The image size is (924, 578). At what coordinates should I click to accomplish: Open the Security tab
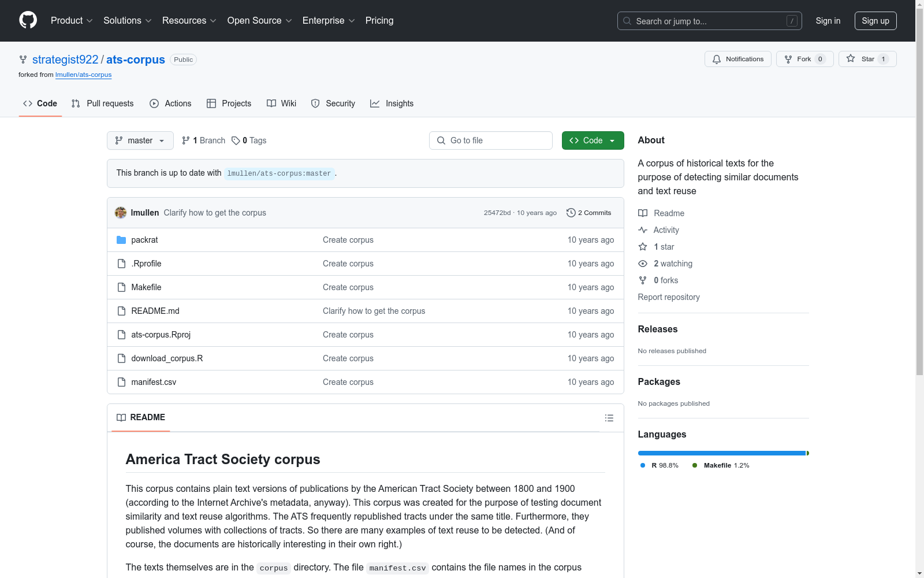333,103
